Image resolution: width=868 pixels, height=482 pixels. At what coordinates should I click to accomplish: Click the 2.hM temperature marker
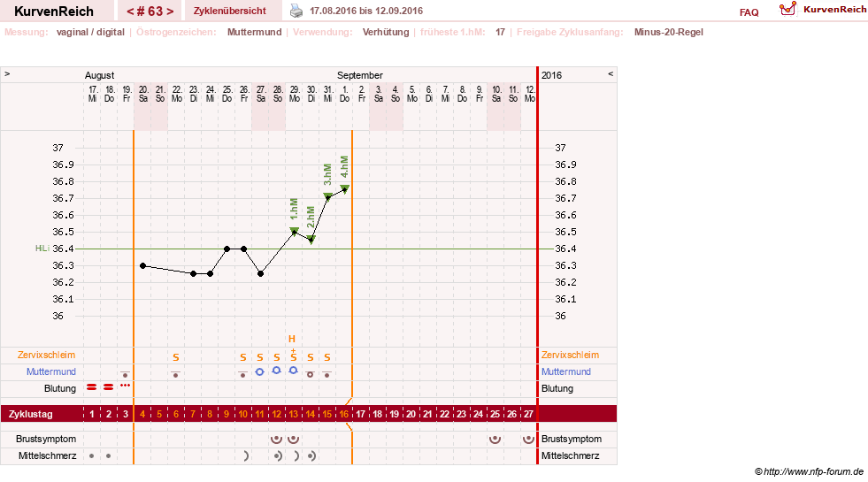click(x=311, y=239)
